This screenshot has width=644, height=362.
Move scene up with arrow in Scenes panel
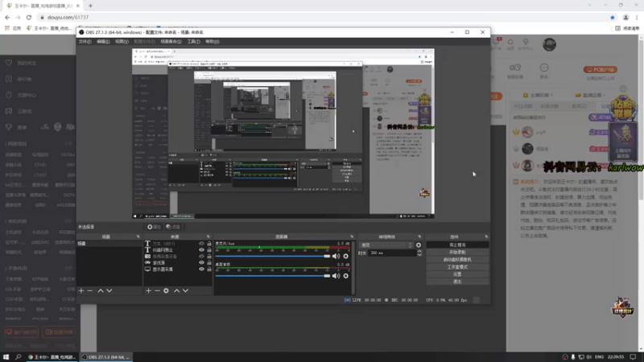pyautogui.click(x=100, y=290)
